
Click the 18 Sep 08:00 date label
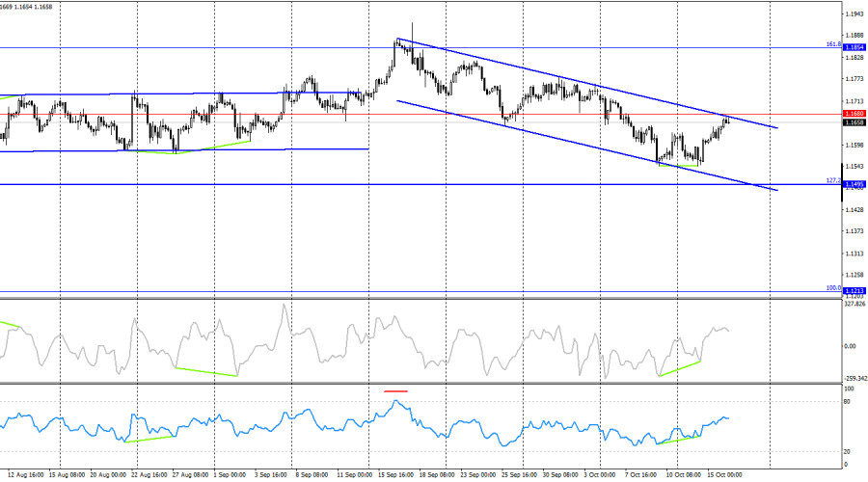click(437, 475)
